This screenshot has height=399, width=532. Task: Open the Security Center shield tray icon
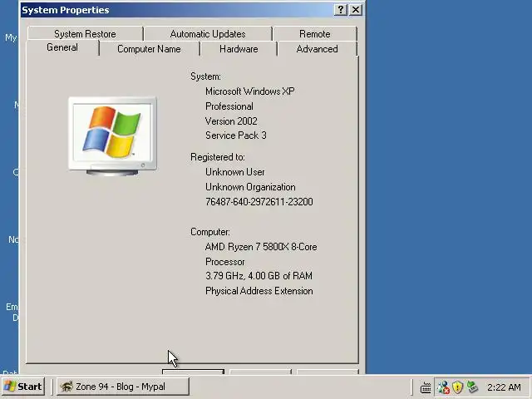[x=457, y=387]
